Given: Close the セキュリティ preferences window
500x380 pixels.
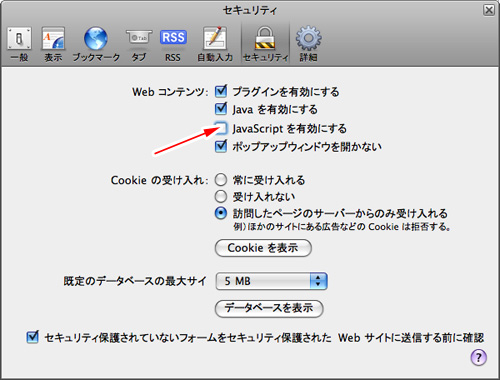Looking at the screenshot, I should click(489, 10).
